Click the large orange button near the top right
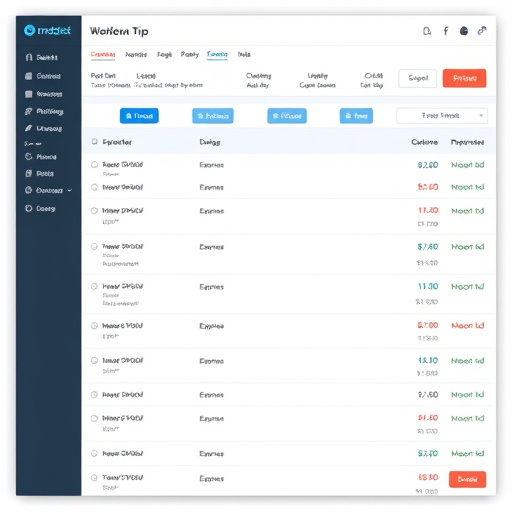Screen dimensions: 512x512 (464, 78)
